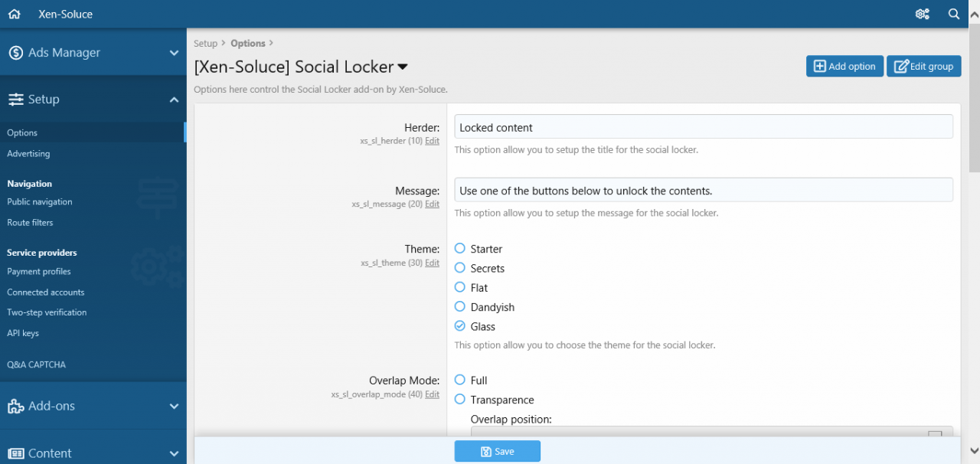The width and height of the screenshot is (980, 464).
Task: Open the Social Locker title dropdown arrow
Action: (403, 67)
